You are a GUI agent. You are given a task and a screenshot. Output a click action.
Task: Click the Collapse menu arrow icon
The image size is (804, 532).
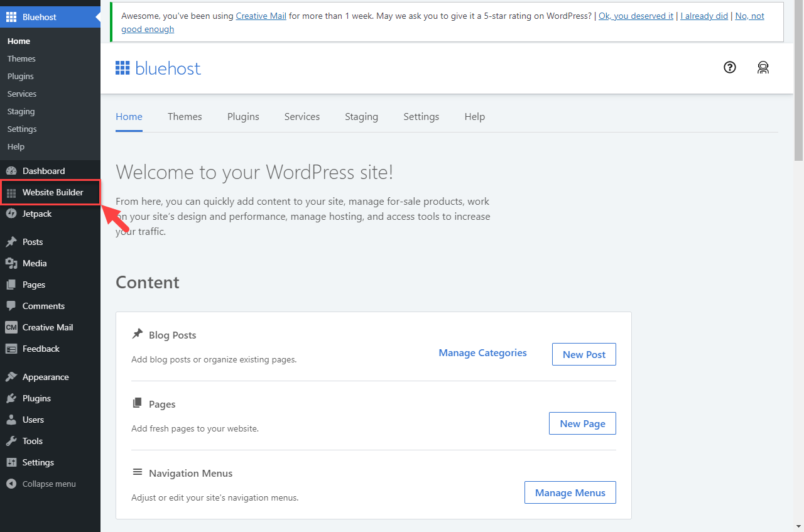pyautogui.click(x=11, y=484)
